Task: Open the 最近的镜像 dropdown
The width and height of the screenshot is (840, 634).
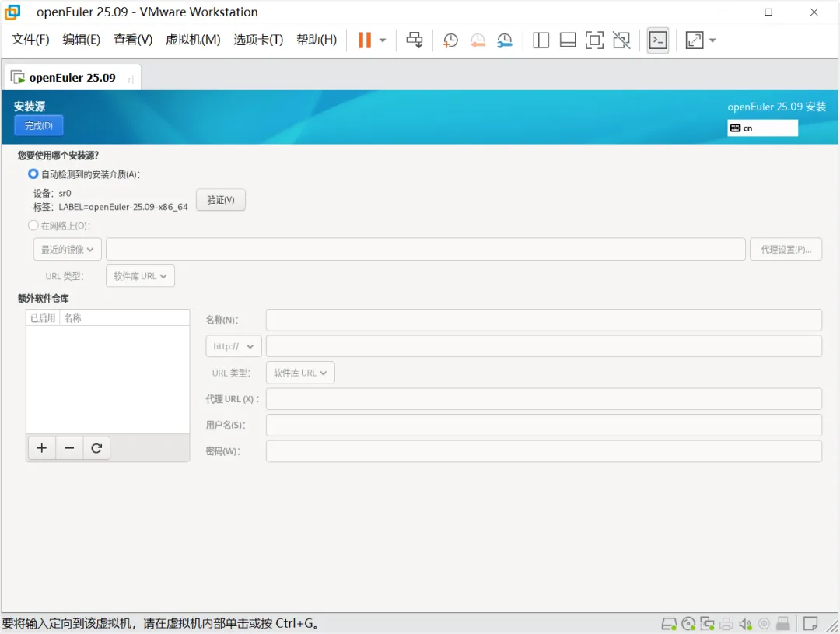Action: pyautogui.click(x=68, y=250)
